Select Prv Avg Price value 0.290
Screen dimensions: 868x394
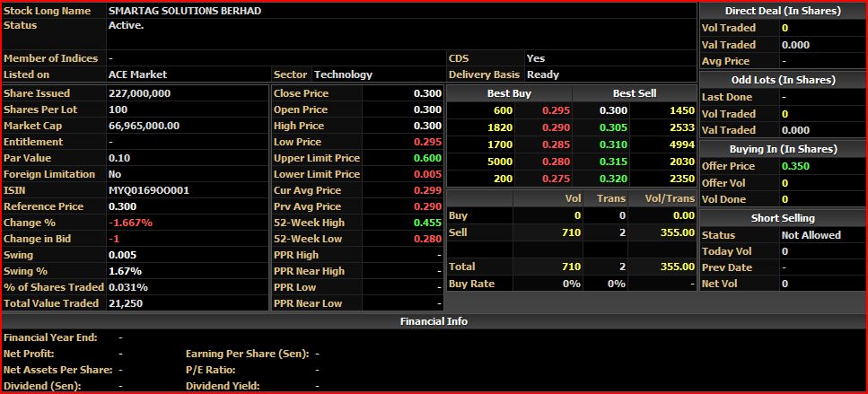428,206
